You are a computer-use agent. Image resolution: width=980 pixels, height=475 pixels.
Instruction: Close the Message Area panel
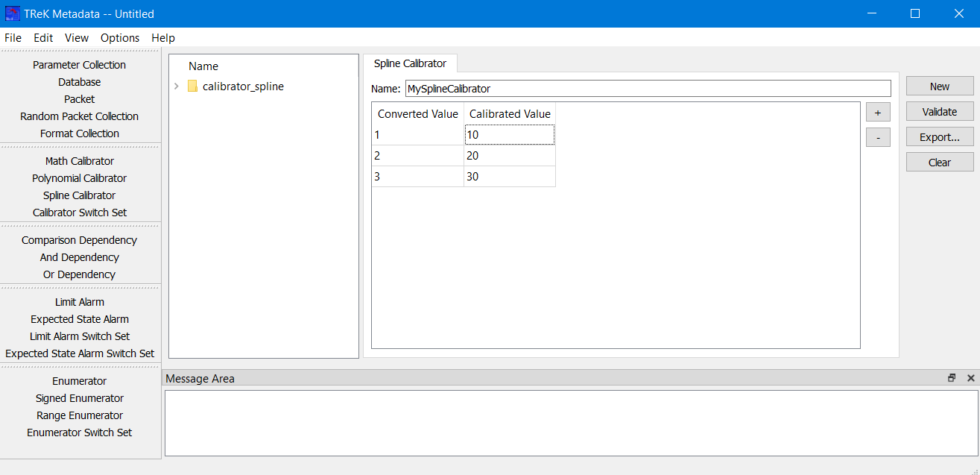(x=970, y=378)
